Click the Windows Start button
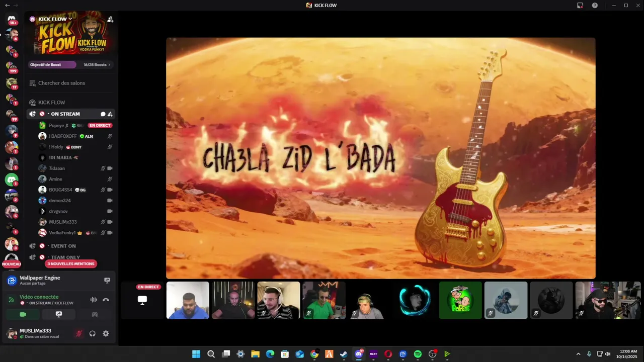Viewport: 644px width, 362px height. point(196,354)
